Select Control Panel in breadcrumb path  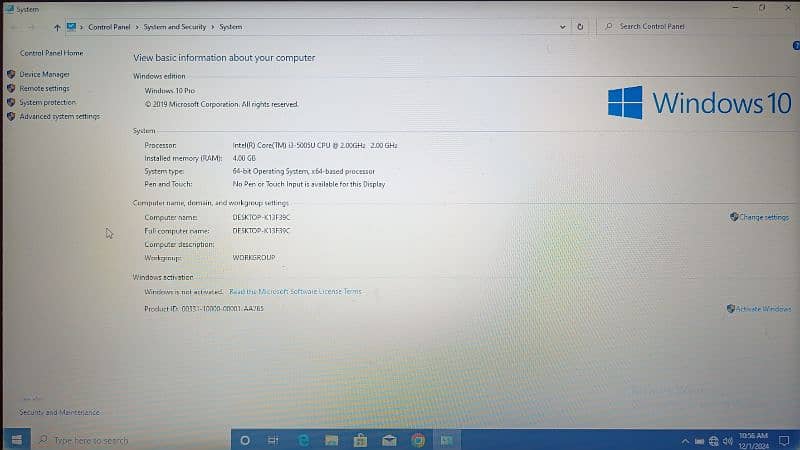coord(114,27)
